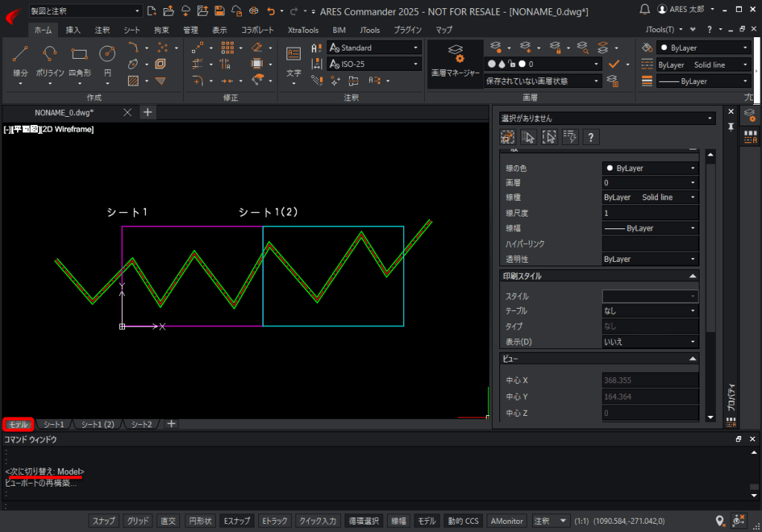Click the Save icon in title bar
This screenshot has width=762, height=532.
pyautogui.click(x=220, y=10)
